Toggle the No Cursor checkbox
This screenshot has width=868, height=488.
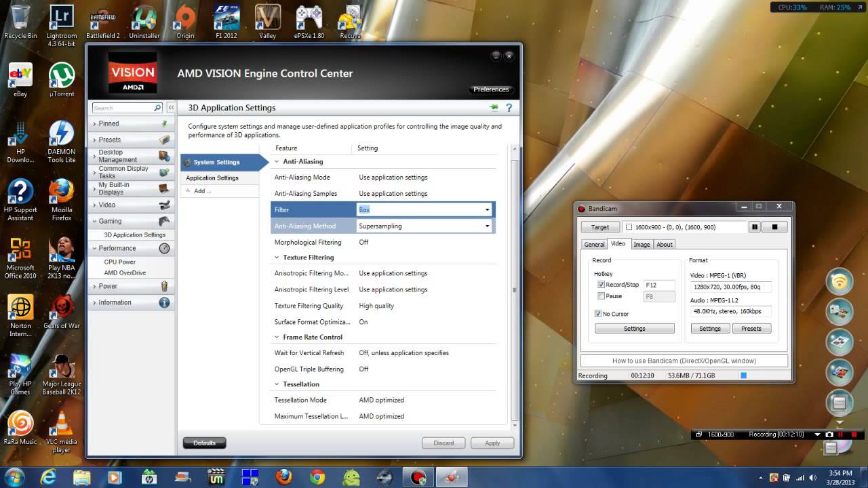(x=597, y=314)
